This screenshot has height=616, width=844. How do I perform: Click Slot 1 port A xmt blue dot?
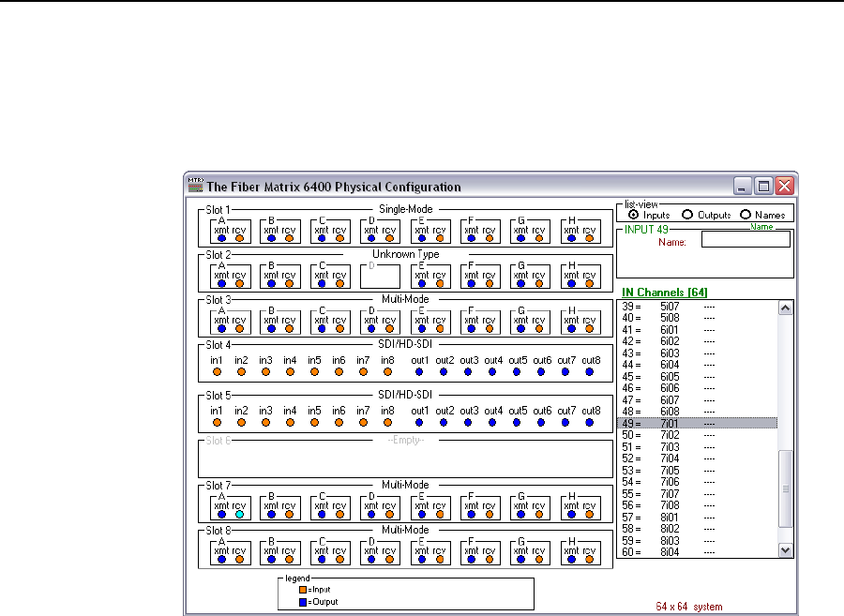221,240
